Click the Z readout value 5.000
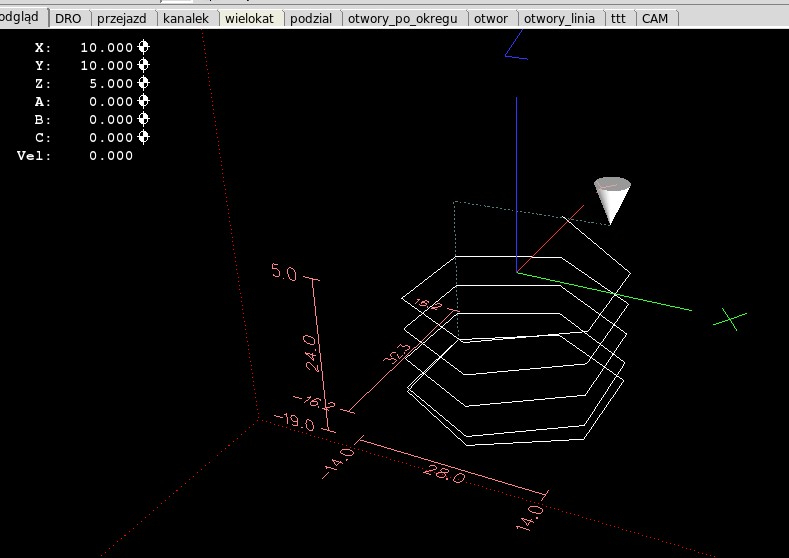This screenshot has width=789, height=558. (111, 84)
